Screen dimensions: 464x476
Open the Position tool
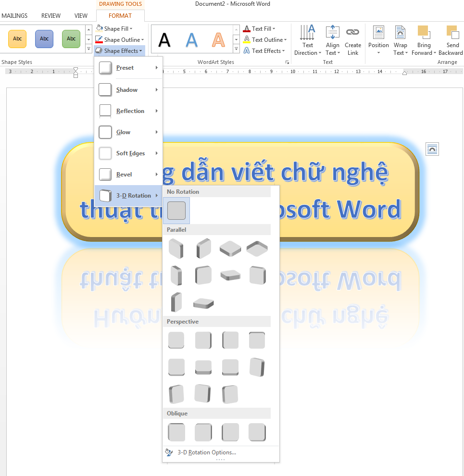378,39
